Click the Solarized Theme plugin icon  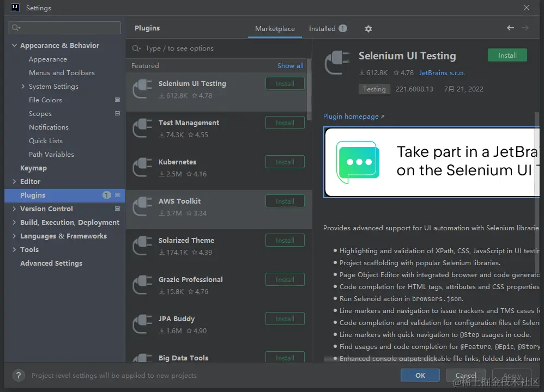143,246
